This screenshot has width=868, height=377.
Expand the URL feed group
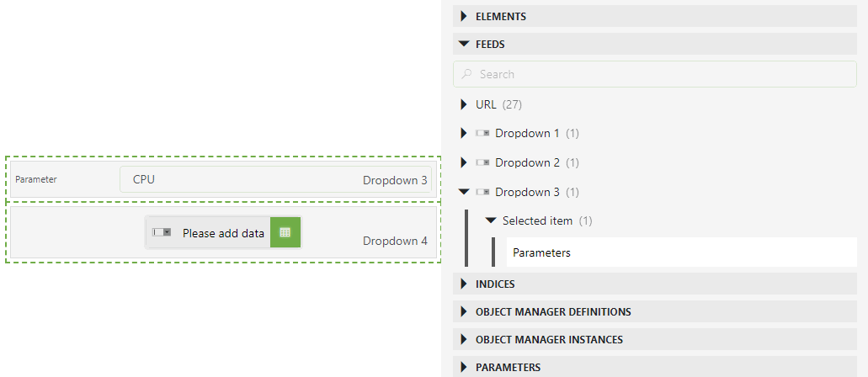click(464, 104)
